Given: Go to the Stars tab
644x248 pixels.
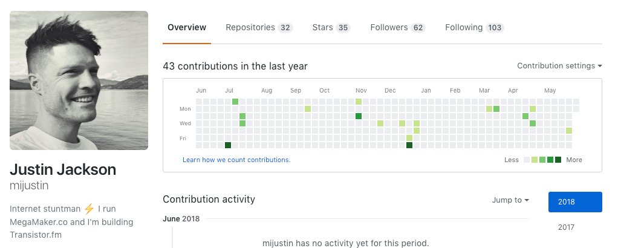Looking at the screenshot, I should (331, 27).
